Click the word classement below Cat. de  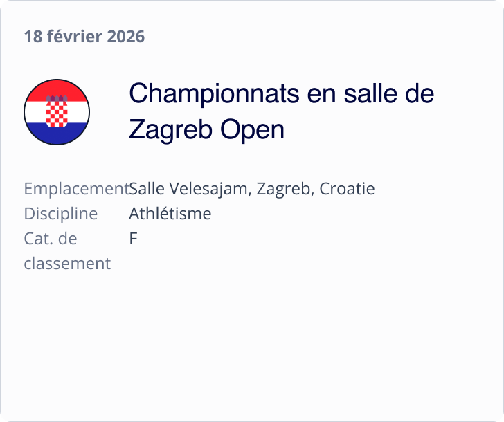[x=67, y=264]
